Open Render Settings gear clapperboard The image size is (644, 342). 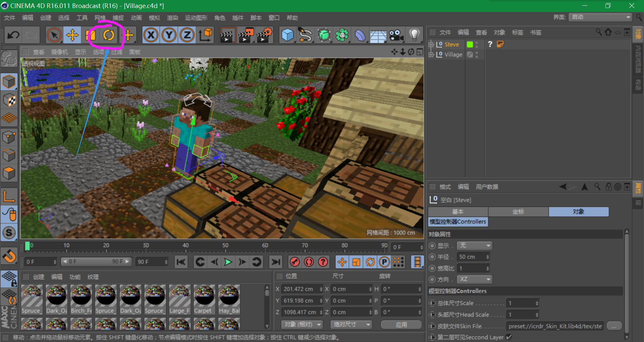(264, 35)
